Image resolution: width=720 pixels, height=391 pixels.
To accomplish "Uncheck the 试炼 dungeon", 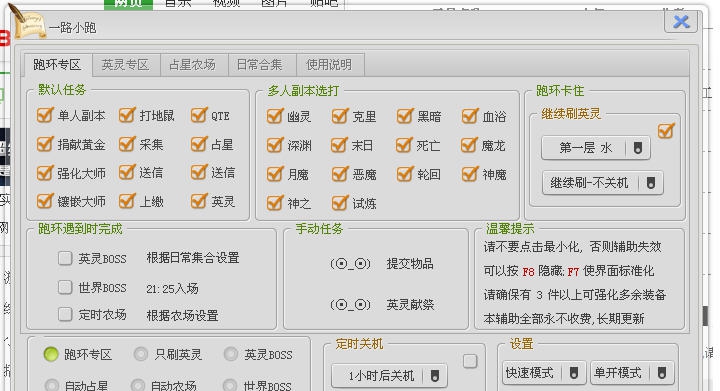I will pos(340,202).
